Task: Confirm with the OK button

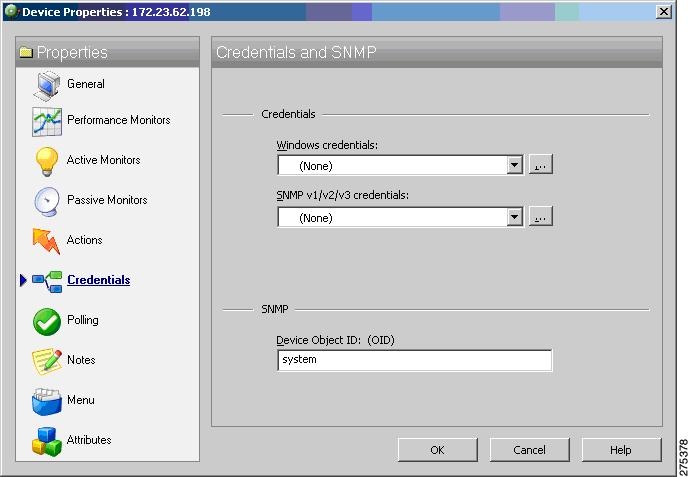Action: [437, 450]
